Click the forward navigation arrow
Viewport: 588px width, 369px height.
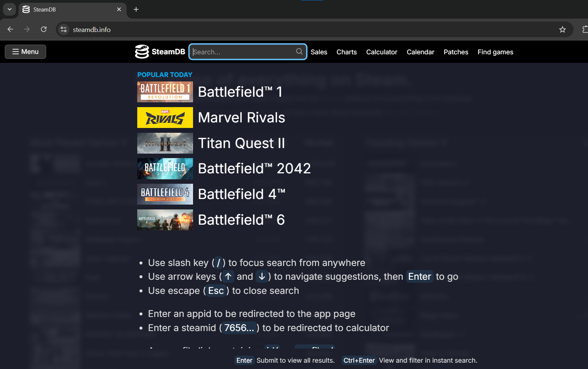pos(27,29)
